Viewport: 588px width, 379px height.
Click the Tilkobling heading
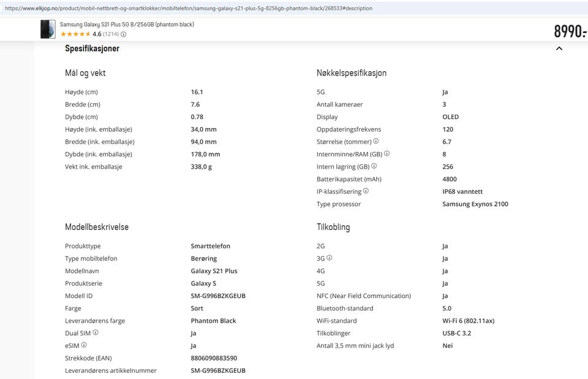coord(333,227)
